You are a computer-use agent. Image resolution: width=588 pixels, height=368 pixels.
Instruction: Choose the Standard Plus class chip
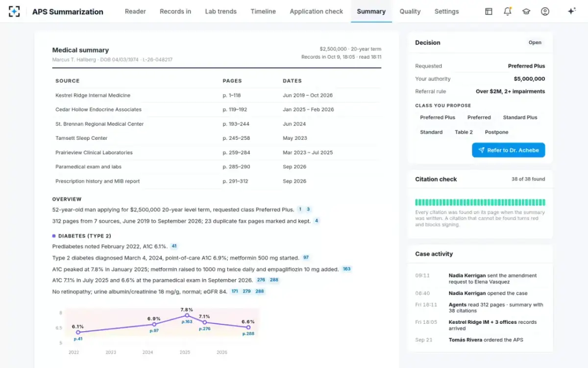tap(520, 118)
